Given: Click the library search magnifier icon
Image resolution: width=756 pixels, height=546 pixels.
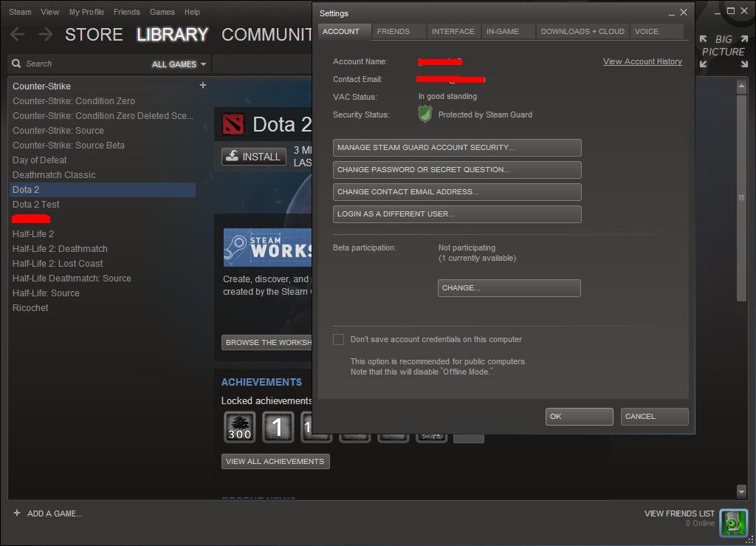Looking at the screenshot, I should 16,64.
